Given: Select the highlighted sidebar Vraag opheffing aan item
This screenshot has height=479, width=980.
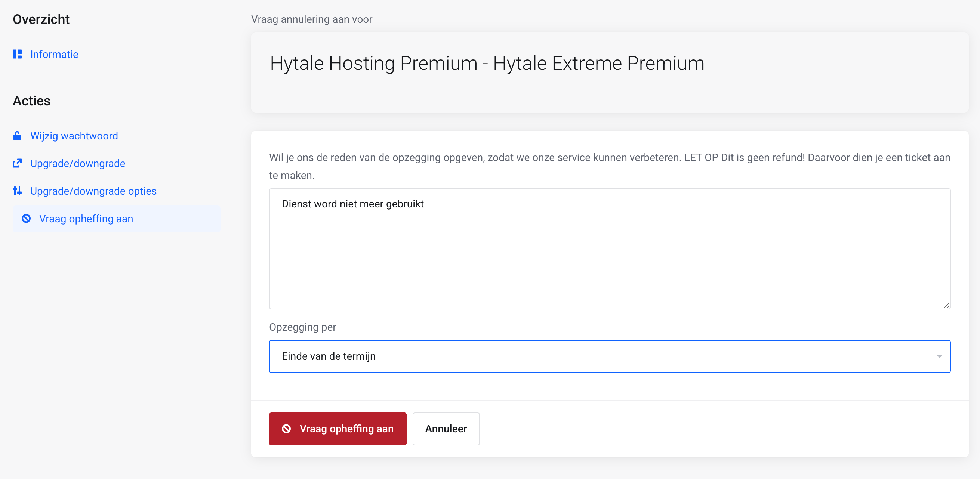Looking at the screenshot, I should click(86, 219).
